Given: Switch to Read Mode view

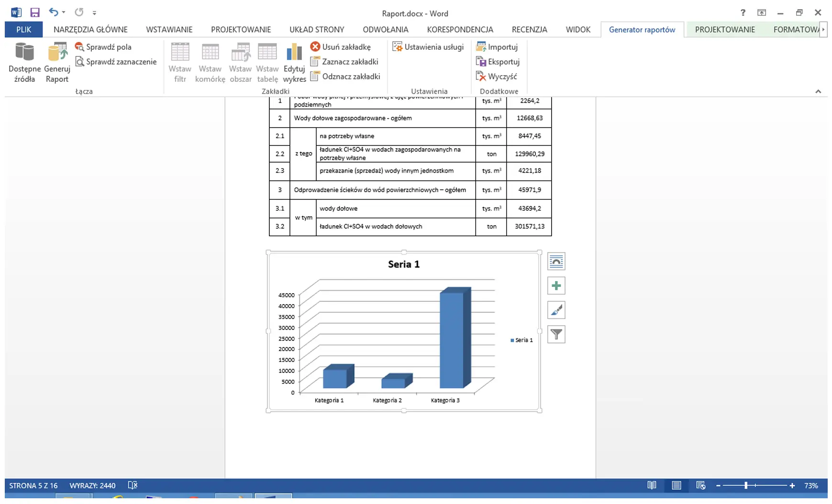Looking at the screenshot, I should click(x=652, y=485).
